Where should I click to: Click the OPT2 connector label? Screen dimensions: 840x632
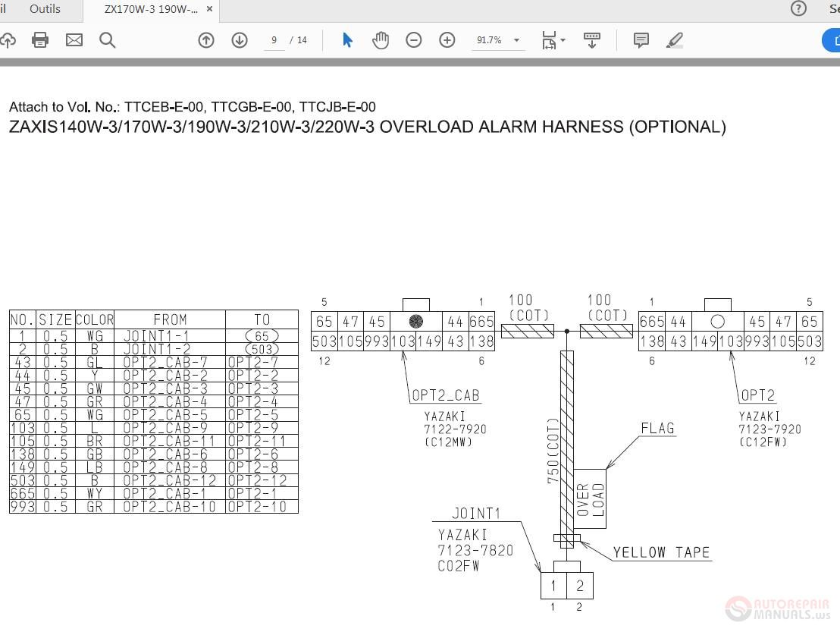click(x=757, y=395)
